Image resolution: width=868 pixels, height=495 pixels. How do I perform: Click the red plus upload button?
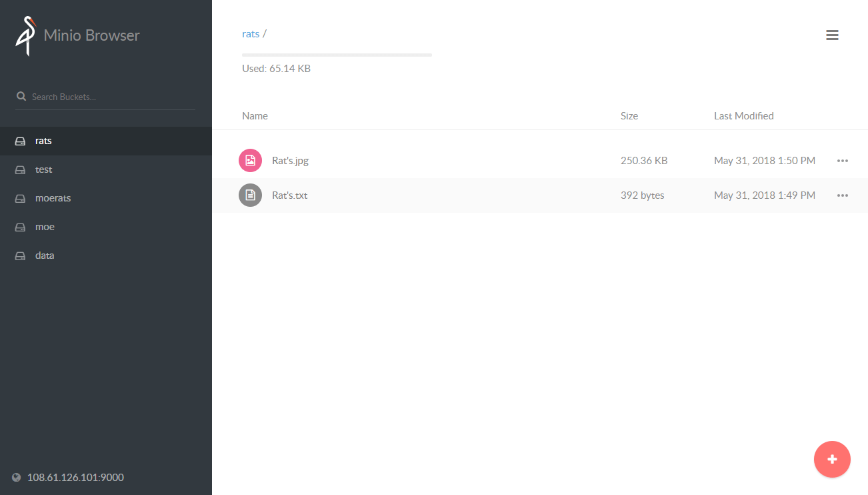[x=832, y=459]
